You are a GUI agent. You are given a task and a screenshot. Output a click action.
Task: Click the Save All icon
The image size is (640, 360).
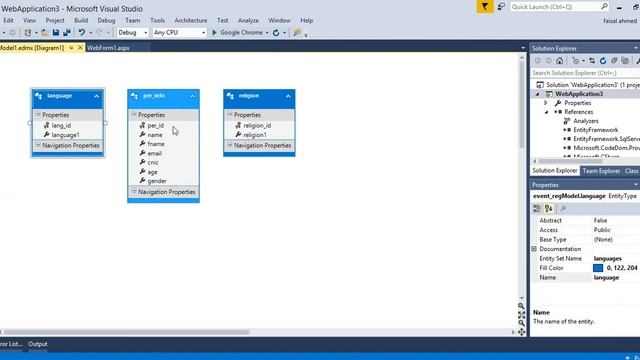click(67, 32)
